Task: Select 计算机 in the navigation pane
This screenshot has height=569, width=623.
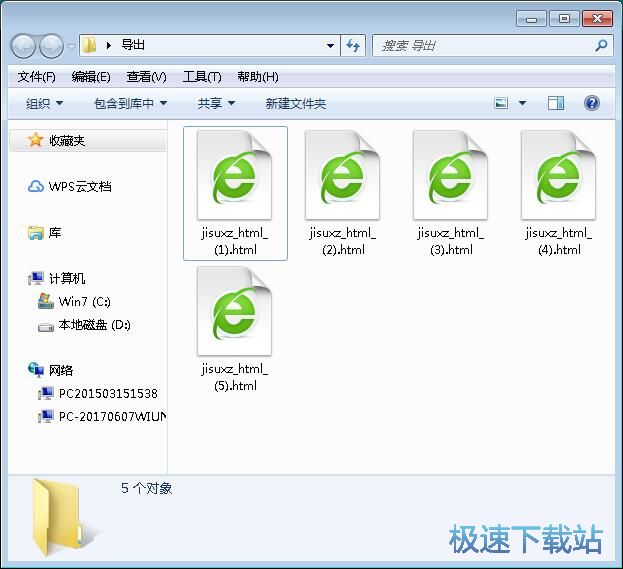Action: pyautogui.click(x=67, y=279)
